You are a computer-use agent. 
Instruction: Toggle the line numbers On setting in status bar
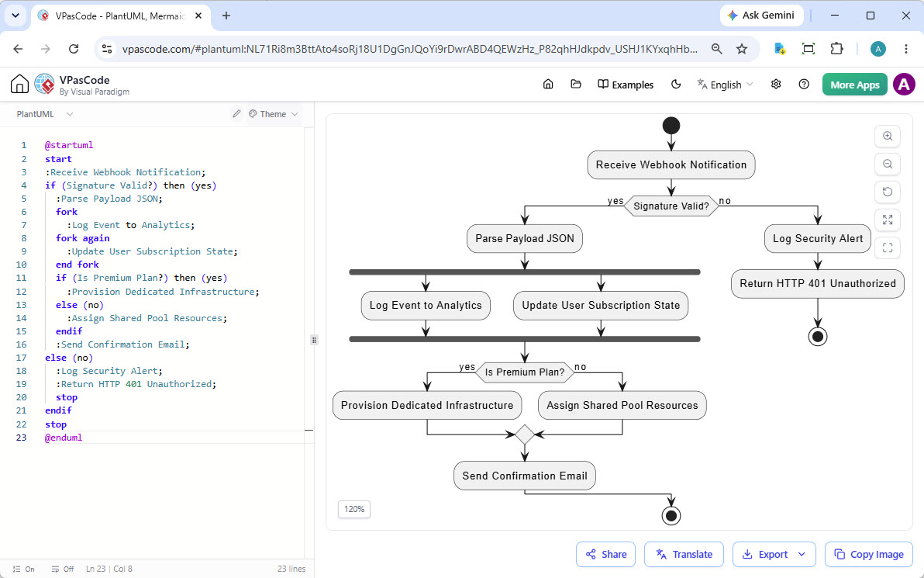point(23,569)
